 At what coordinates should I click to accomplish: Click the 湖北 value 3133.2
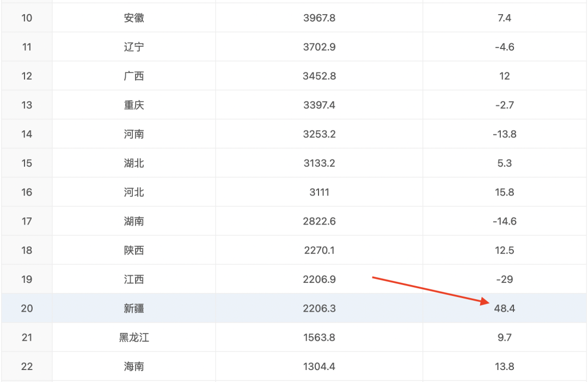point(319,163)
